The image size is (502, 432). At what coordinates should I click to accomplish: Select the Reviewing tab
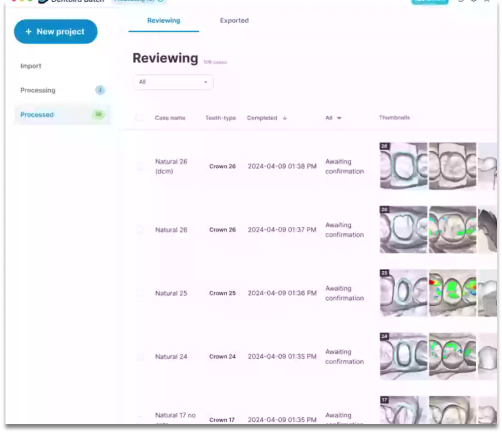tap(164, 21)
